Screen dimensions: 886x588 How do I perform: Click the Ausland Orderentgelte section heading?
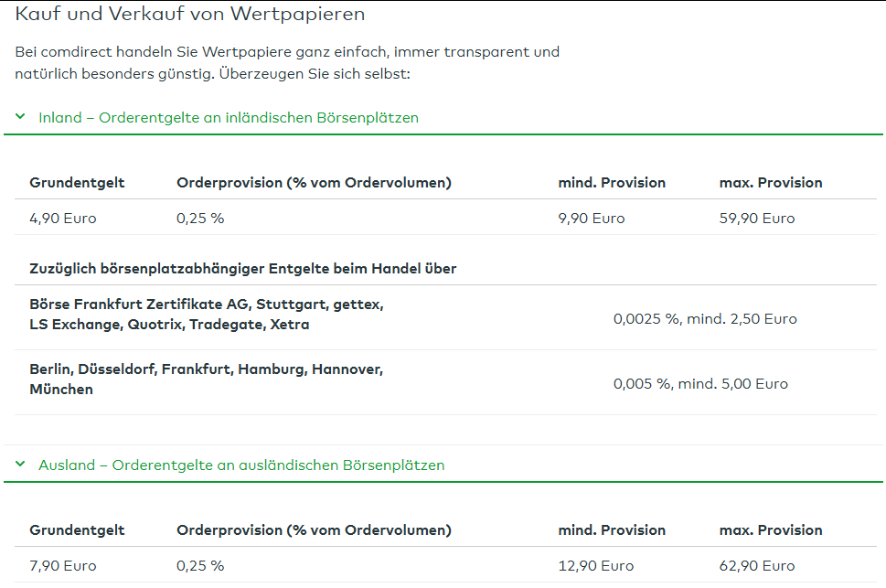pyautogui.click(x=240, y=465)
